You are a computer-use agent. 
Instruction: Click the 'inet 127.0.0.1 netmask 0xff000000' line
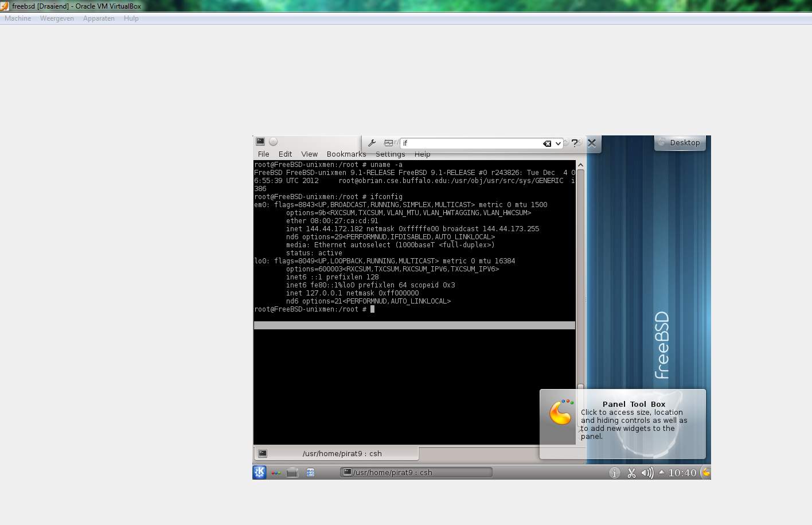pos(353,293)
